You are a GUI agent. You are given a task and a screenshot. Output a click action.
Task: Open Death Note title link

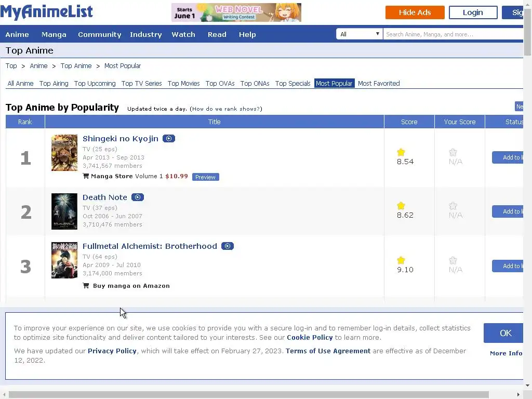tap(105, 197)
